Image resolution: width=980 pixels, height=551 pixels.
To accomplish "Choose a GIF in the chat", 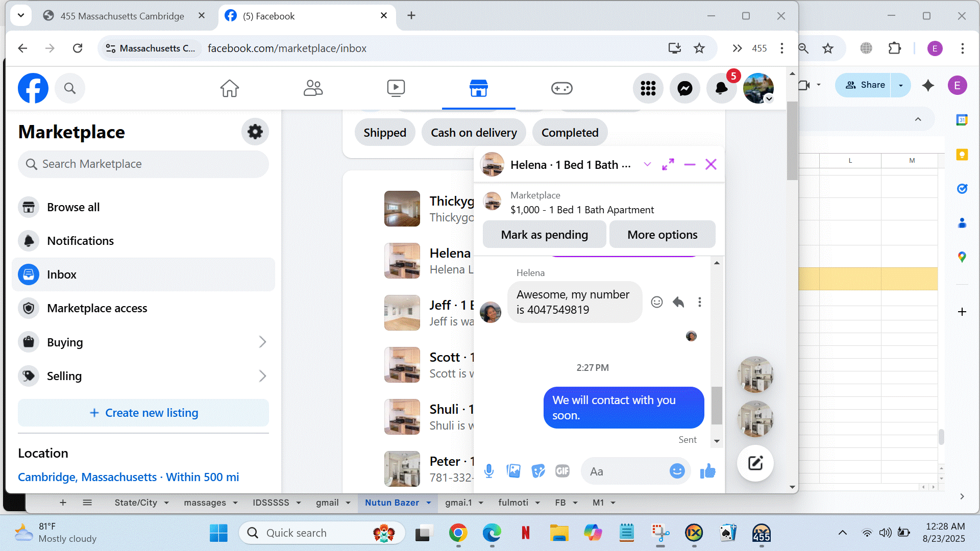I will pos(562,471).
